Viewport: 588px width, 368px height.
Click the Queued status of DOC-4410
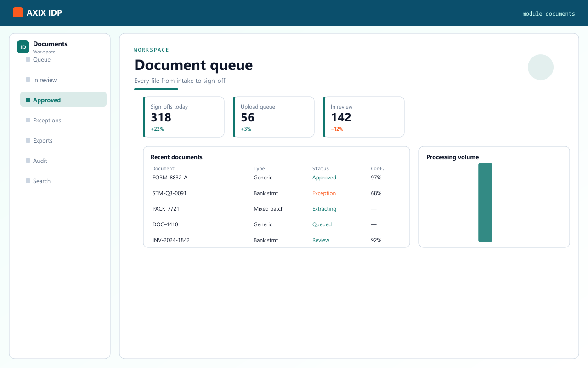coord(322,224)
